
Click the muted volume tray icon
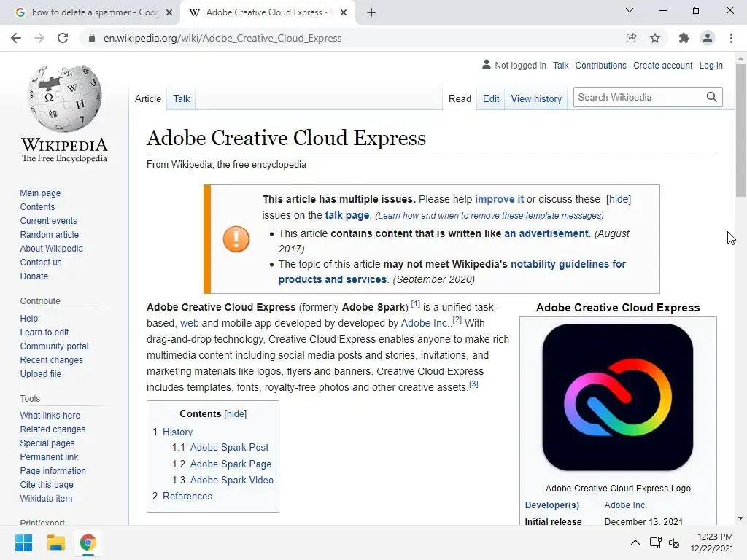pos(674,542)
